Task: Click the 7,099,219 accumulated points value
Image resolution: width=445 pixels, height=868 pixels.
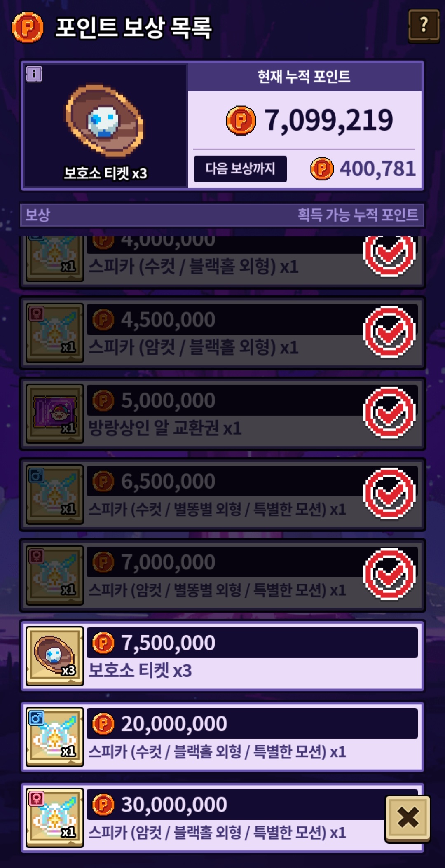Action: [x=329, y=120]
